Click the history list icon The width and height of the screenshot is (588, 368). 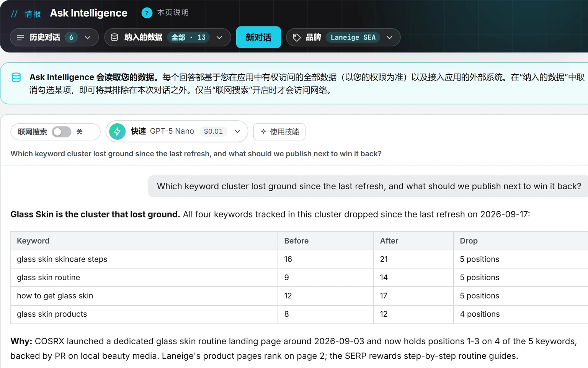tap(21, 38)
